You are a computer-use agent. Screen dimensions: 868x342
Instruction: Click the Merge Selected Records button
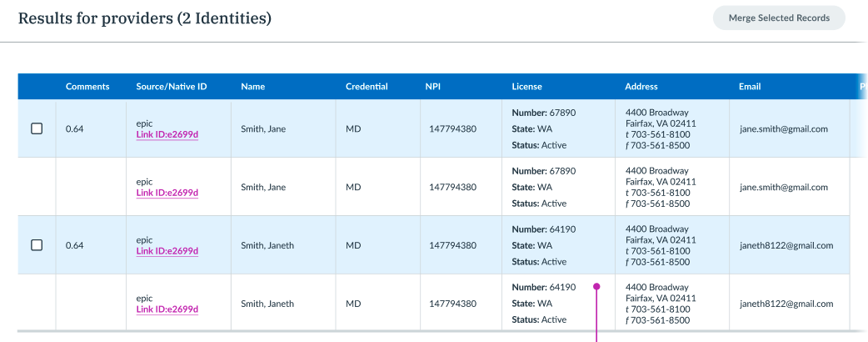click(778, 18)
